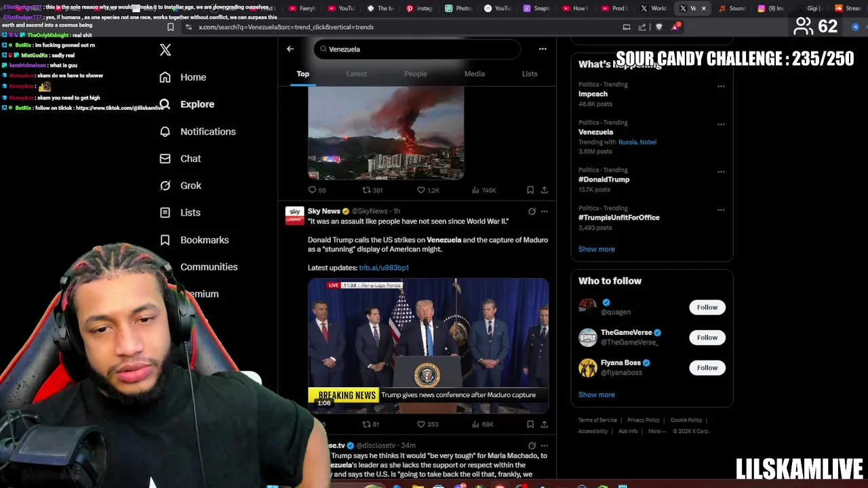This screenshot has height=488, width=868.
Task: Switch to the People tab
Action: point(416,74)
